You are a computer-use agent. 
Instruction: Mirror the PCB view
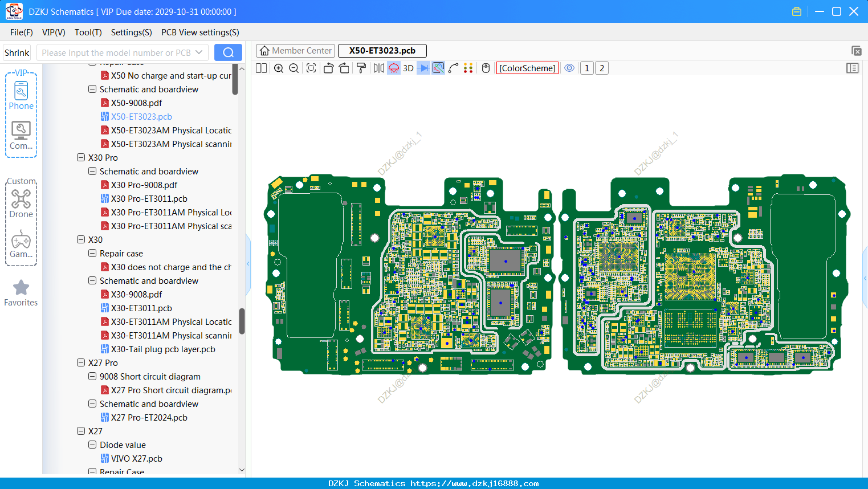click(379, 68)
